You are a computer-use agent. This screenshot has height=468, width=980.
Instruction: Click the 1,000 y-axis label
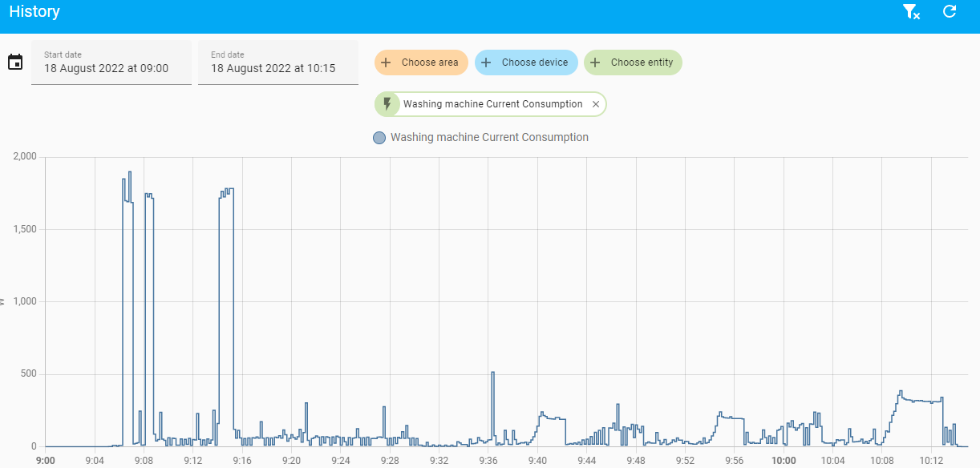pyautogui.click(x=26, y=301)
